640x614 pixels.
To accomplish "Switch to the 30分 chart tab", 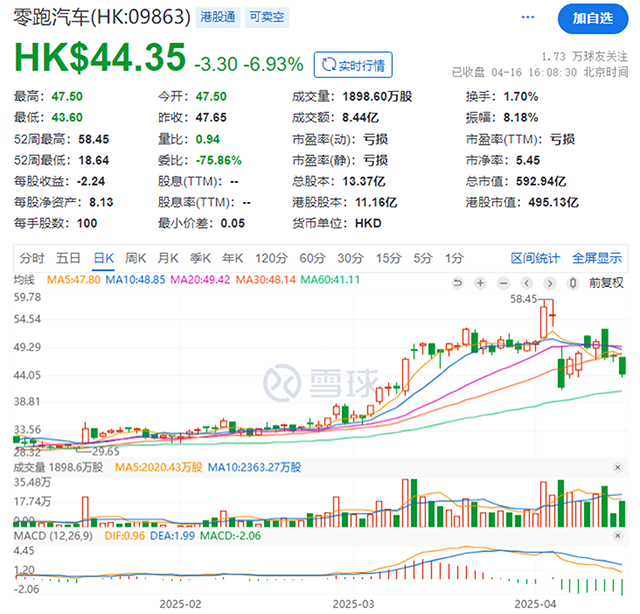I will pyautogui.click(x=350, y=258).
